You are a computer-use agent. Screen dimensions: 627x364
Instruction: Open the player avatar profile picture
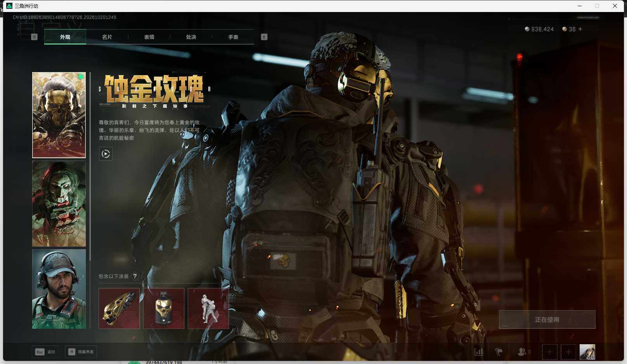coord(587,352)
